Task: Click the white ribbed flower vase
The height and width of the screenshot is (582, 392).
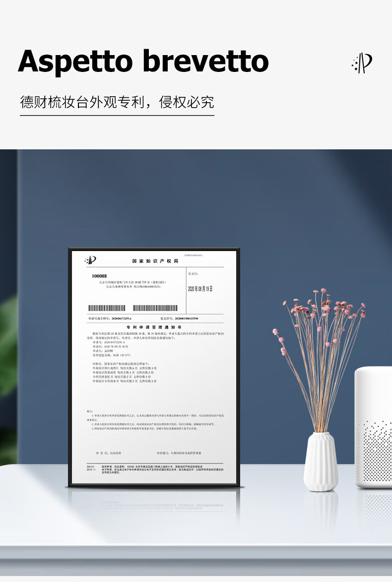Action: pos(321,461)
